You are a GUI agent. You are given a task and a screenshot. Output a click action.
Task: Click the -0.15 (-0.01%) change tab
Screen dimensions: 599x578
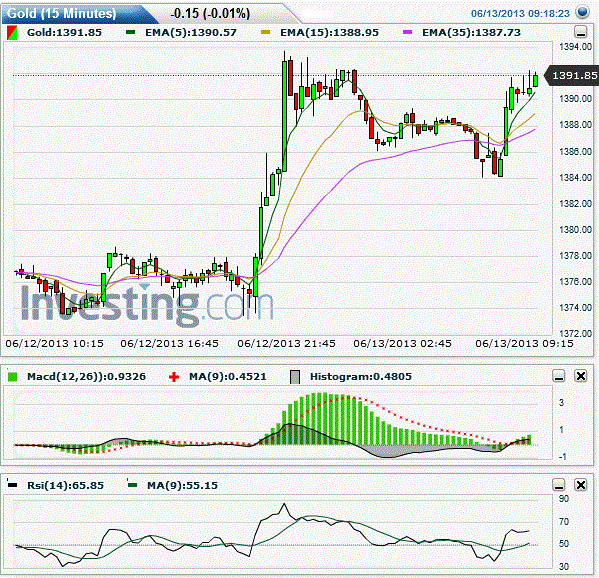tap(210, 14)
